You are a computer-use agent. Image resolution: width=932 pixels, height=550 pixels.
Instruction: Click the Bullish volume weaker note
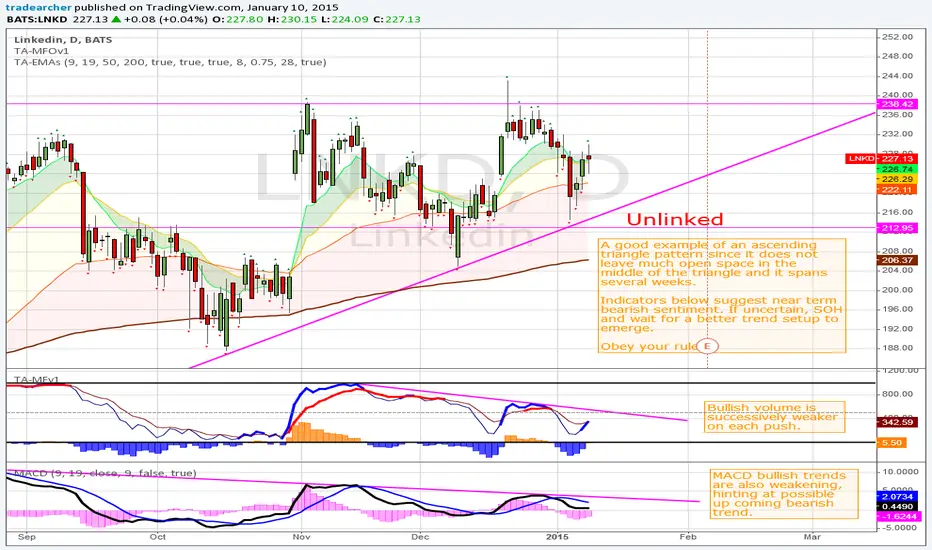(x=774, y=416)
